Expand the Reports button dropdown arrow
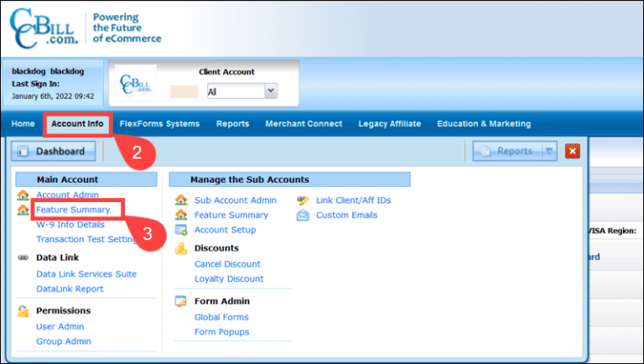Image resolution: width=644 pixels, height=364 pixels. tap(548, 151)
